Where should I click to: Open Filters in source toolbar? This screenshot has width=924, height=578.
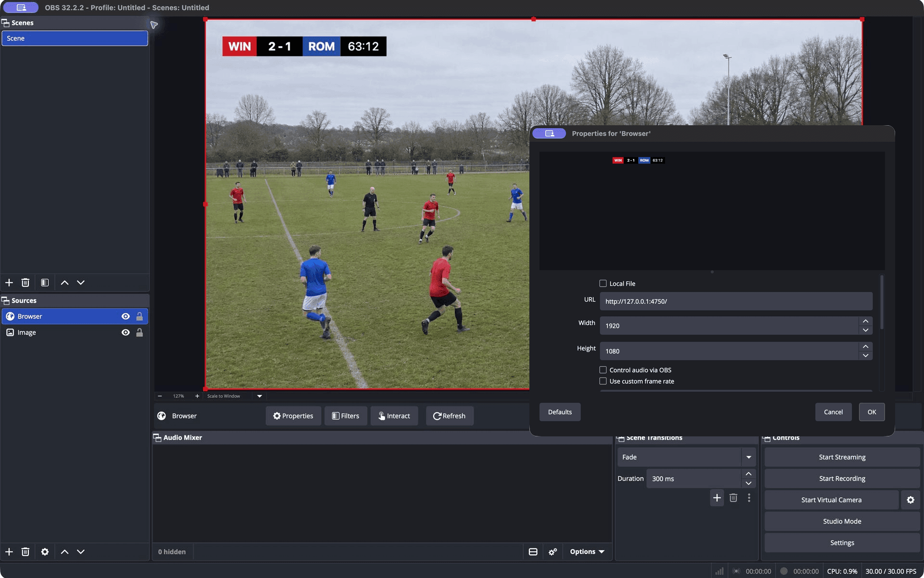click(x=346, y=416)
